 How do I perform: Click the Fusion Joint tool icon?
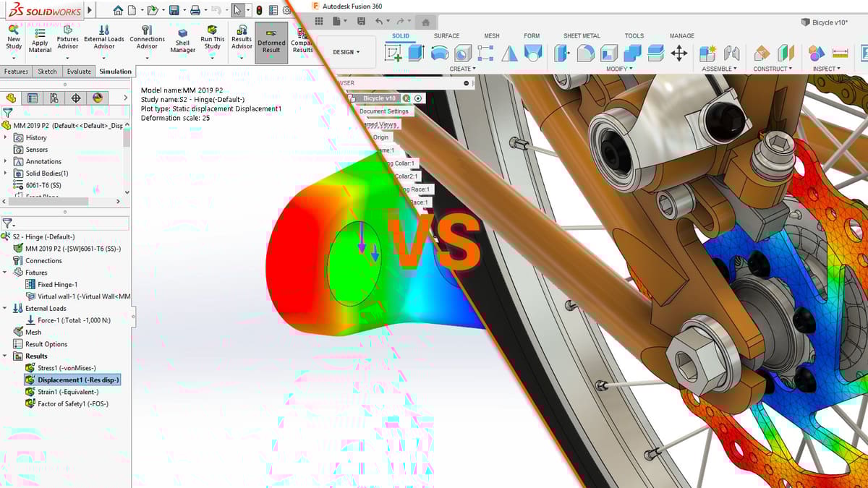pos(732,53)
